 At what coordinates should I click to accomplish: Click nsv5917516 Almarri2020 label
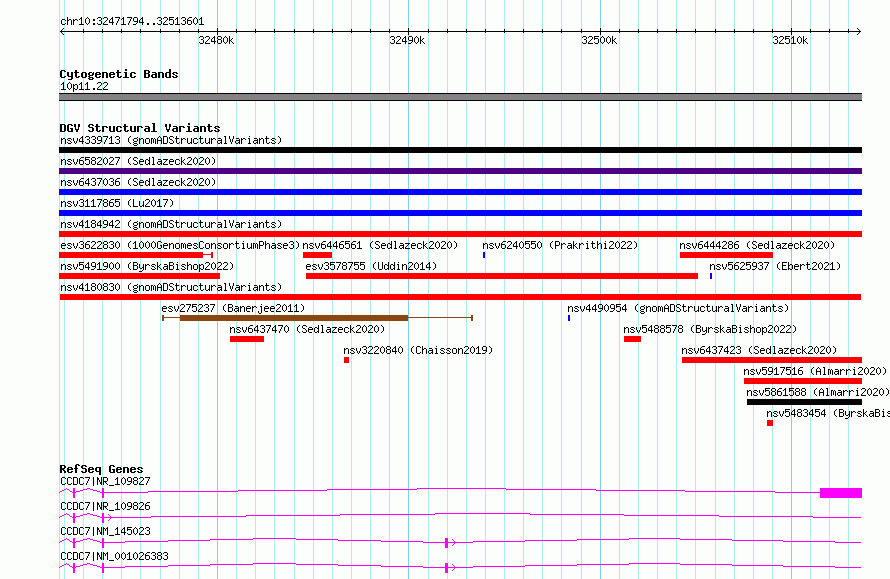[815, 371]
